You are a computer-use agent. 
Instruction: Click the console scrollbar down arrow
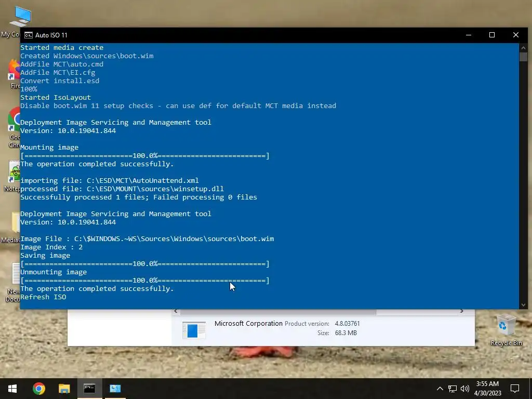pos(523,305)
